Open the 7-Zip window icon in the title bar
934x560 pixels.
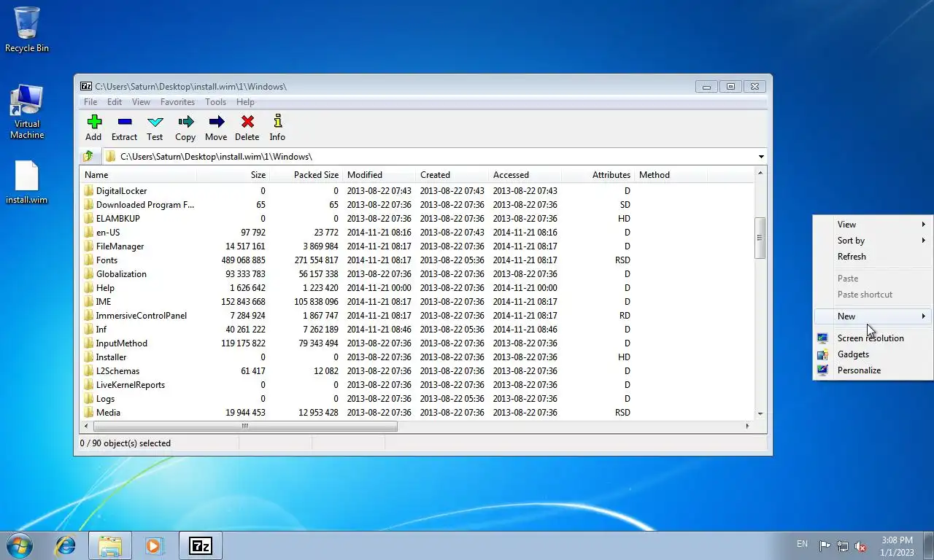tap(86, 86)
